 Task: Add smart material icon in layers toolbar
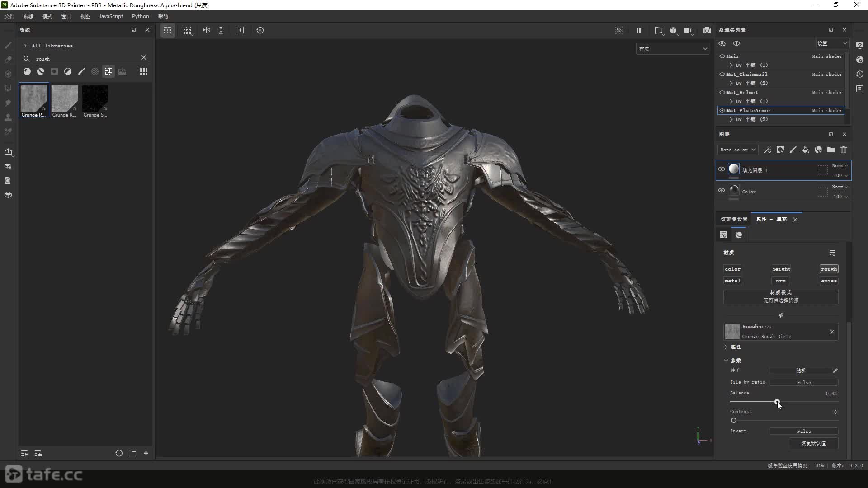818,150
